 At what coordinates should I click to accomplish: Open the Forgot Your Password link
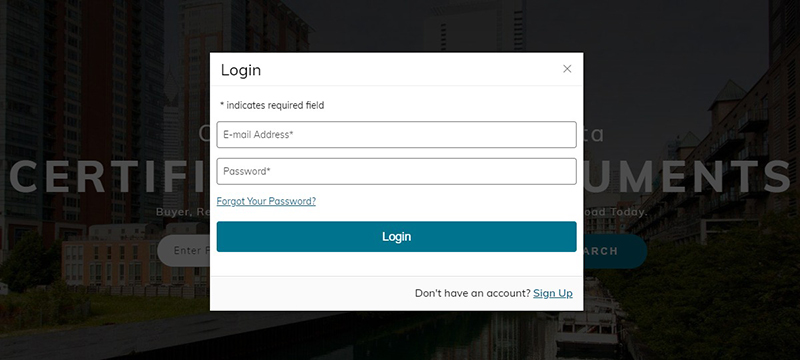266,201
